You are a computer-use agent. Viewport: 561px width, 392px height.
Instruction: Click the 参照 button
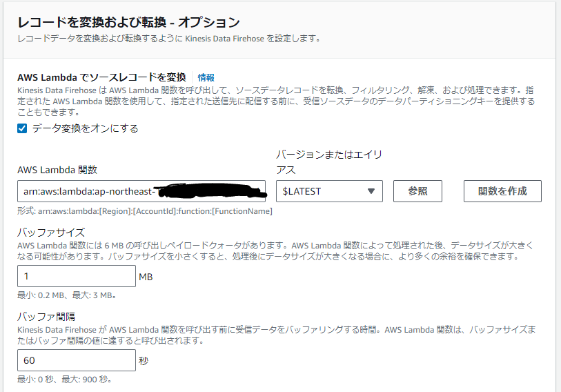tap(417, 191)
